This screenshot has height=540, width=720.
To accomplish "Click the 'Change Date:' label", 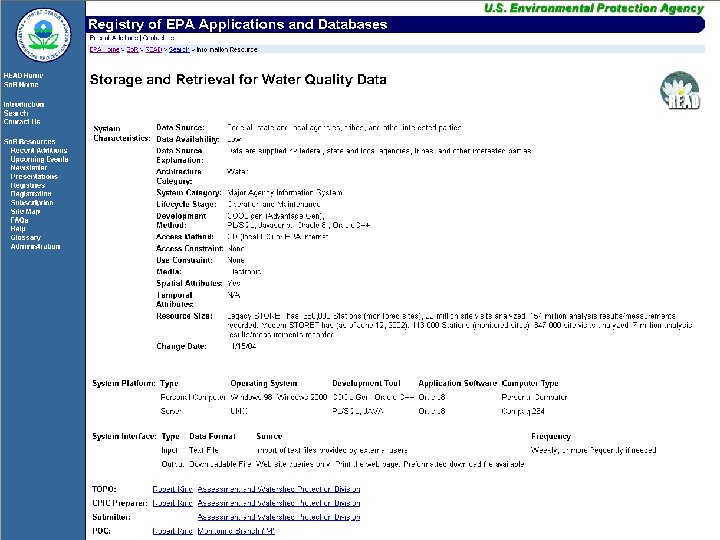I will 181,346.
